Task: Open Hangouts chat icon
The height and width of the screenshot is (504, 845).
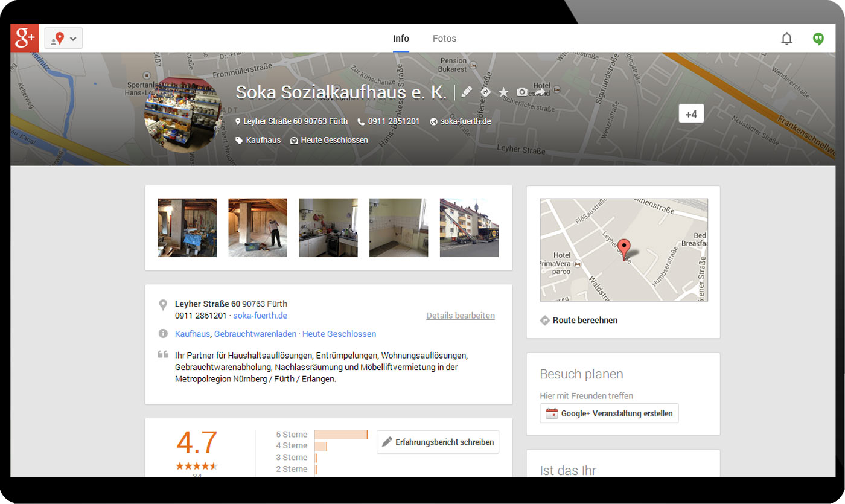Action: tap(818, 39)
